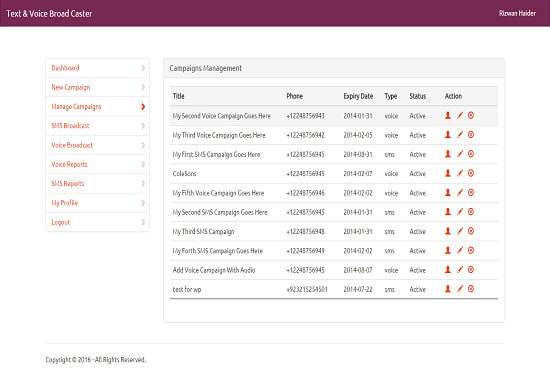Image resolution: width=550 pixels, height=370 pixels.
Task: Click the Phone column header
Action: click(x=294, y=96)
